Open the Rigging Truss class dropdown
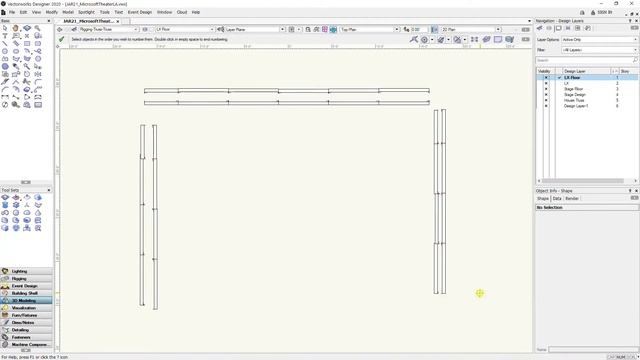 coord(136,29)
